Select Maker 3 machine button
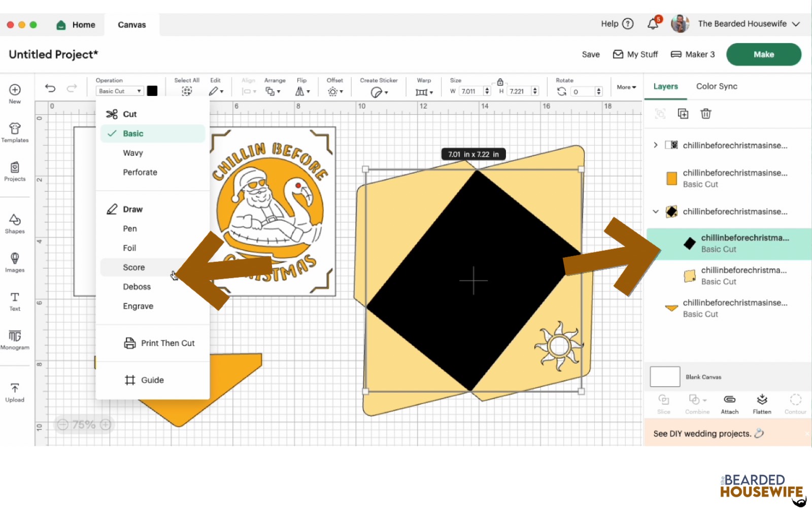The image size is (812, 516). click(693, 54)
